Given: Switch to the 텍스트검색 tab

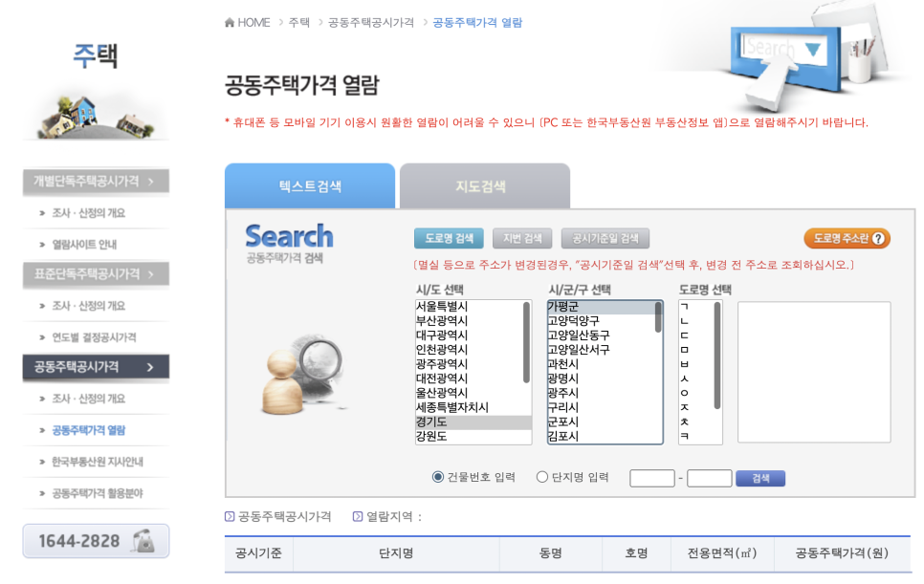Looking at the screenshot, I should pyautogui.click(x=310, y=186).
